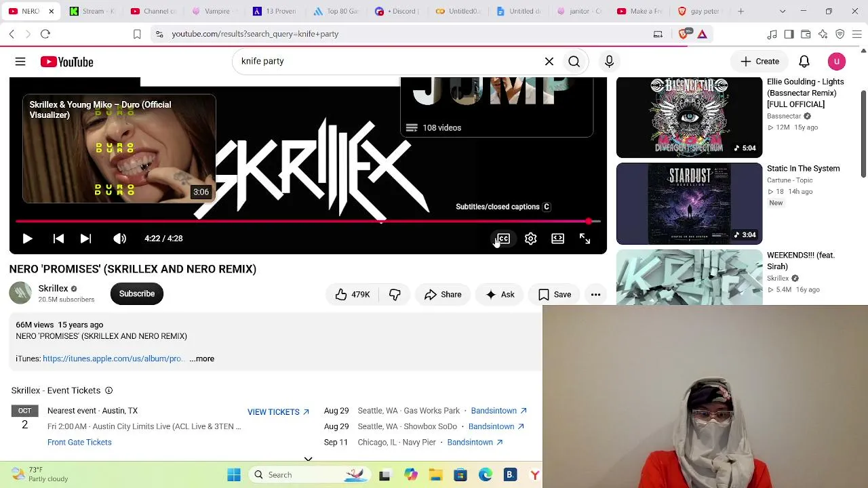Skip to the previous video
868x488 pixels.
pyautogui.click(x=58, y=239)
